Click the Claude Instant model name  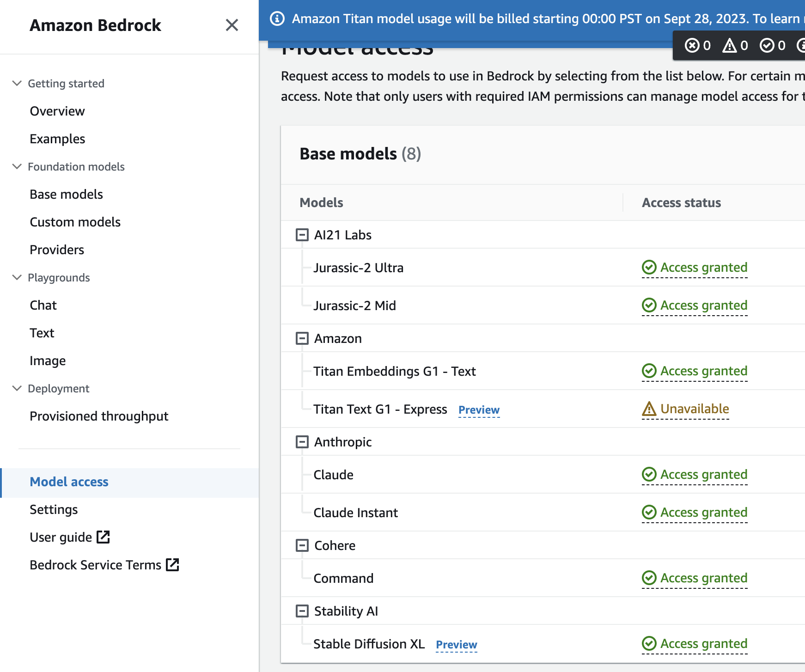355,513
